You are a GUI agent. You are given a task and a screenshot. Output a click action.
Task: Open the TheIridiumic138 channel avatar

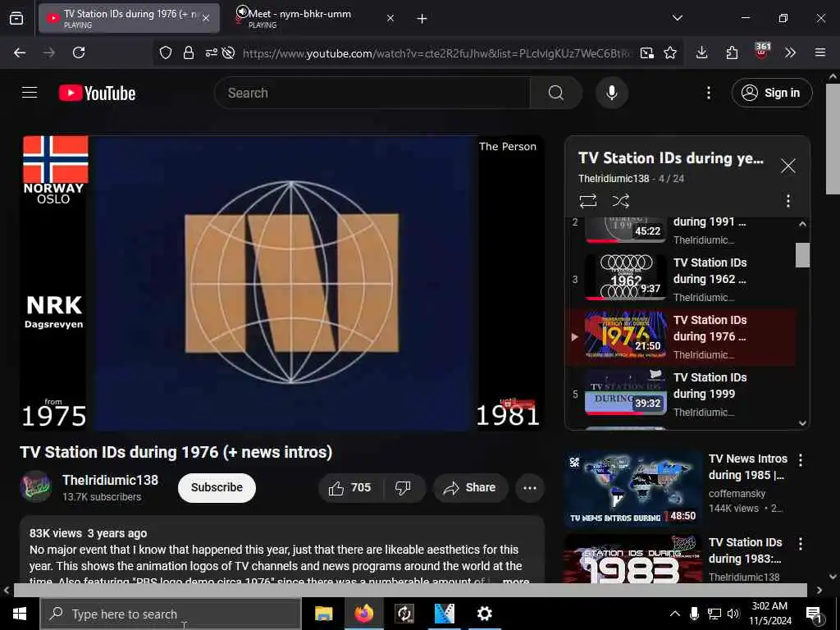[x=35, y=487]
